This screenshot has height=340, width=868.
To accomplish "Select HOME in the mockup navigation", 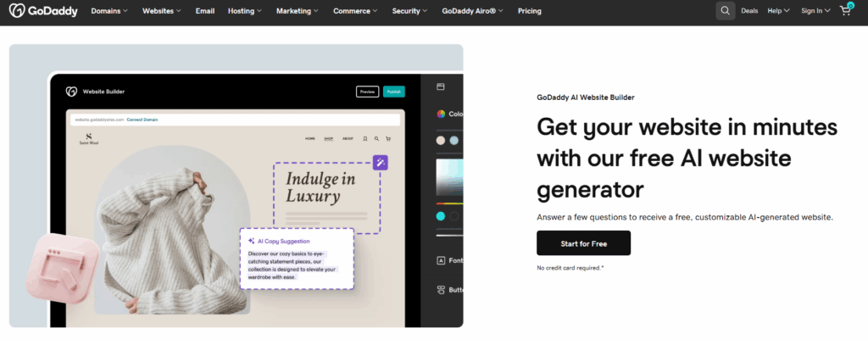I will 310,139.
